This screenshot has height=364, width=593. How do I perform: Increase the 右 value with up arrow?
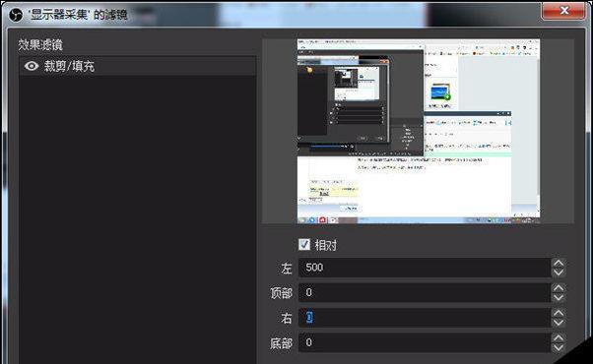(x=559, y=313)
